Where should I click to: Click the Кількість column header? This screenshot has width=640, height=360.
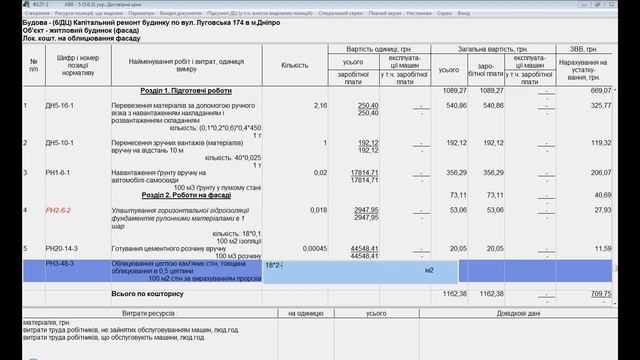point(295,65)
